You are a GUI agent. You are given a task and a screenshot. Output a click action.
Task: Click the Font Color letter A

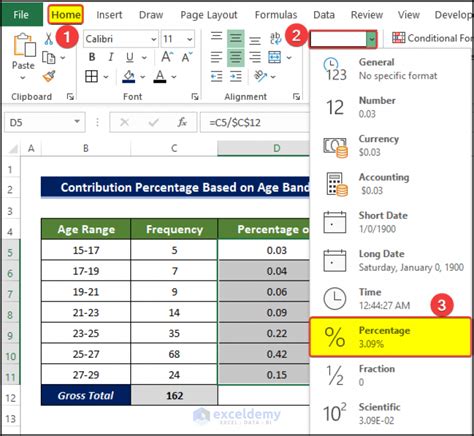(160, 76)
